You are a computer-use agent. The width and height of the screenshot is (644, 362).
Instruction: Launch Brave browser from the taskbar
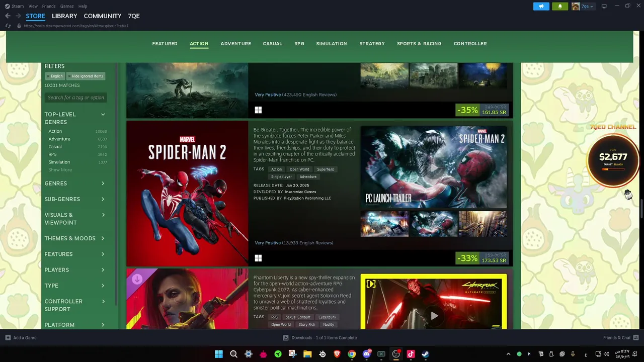click(337, 354)
